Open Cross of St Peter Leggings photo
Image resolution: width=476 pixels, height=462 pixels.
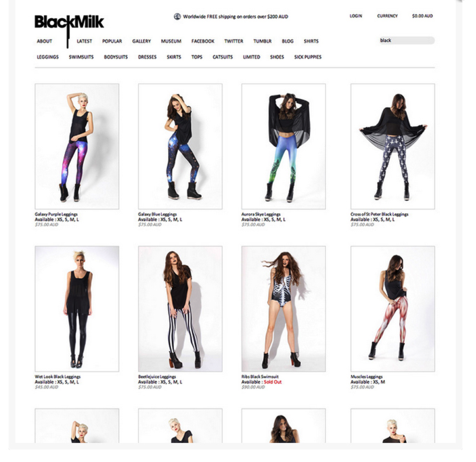click(393, 146)
